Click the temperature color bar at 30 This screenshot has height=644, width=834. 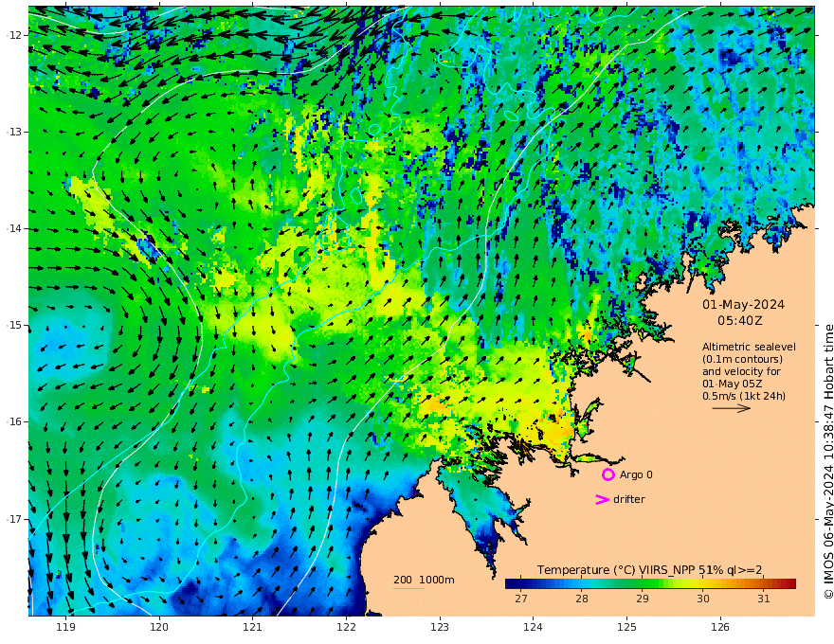[x=703, y=584]
